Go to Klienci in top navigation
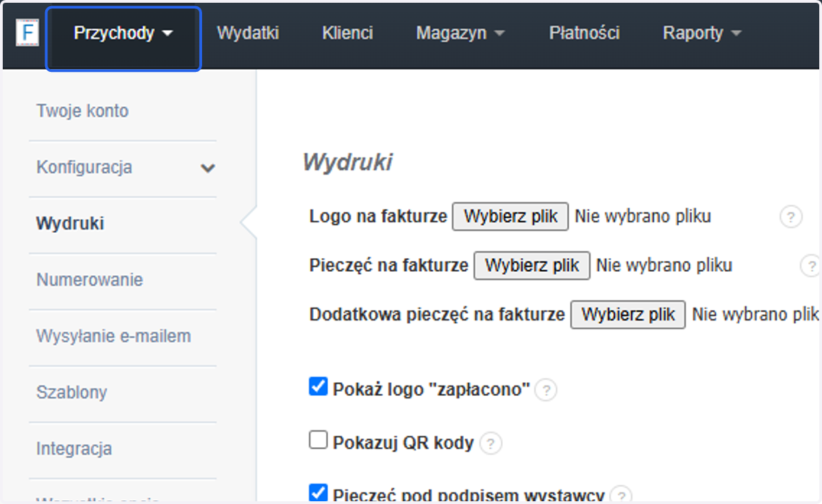The width and height of the screenshot is (822, 504). 347,33
